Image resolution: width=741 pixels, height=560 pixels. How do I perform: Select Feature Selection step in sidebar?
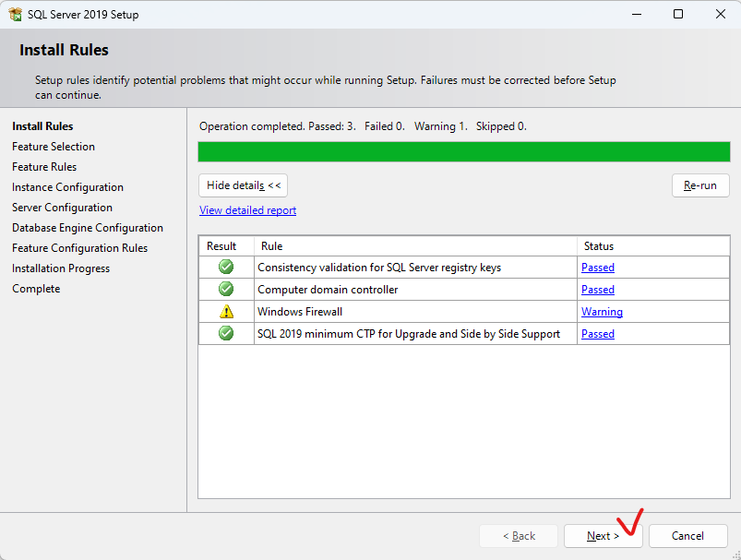54,147
